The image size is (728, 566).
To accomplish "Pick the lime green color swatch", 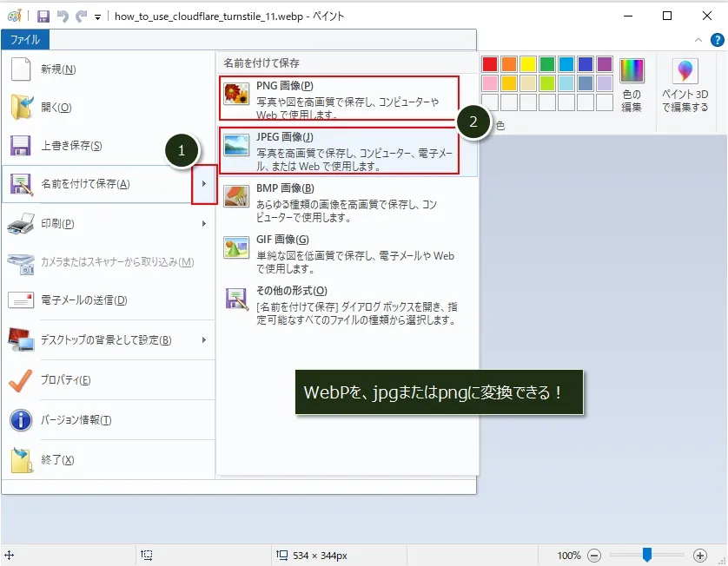I will (x=547, y=83).
